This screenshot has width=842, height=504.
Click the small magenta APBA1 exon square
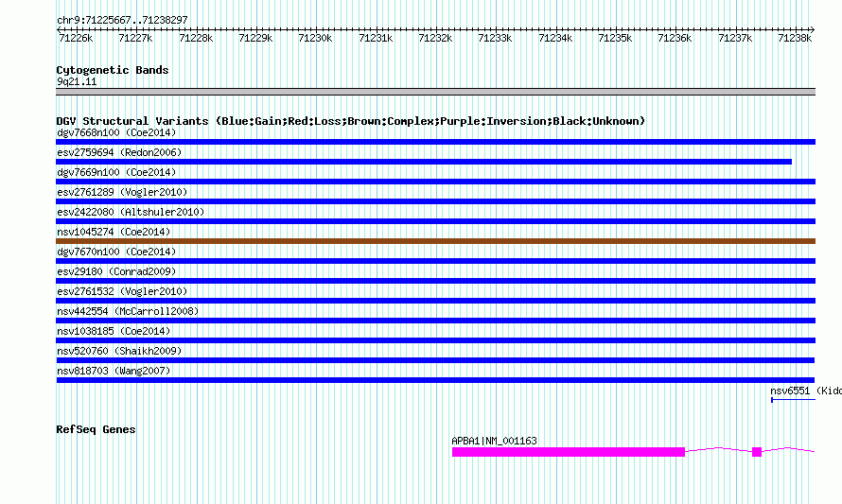click(757, 452)
